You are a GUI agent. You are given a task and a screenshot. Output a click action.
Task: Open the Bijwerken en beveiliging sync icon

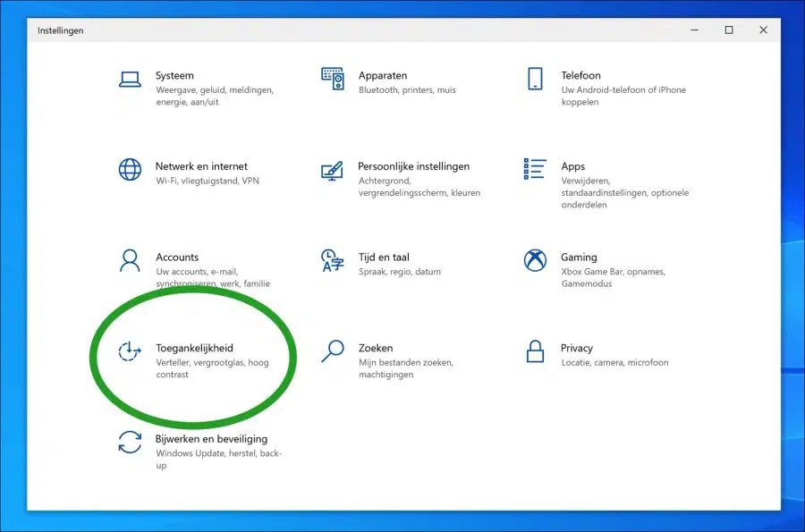tap(130, 443)
